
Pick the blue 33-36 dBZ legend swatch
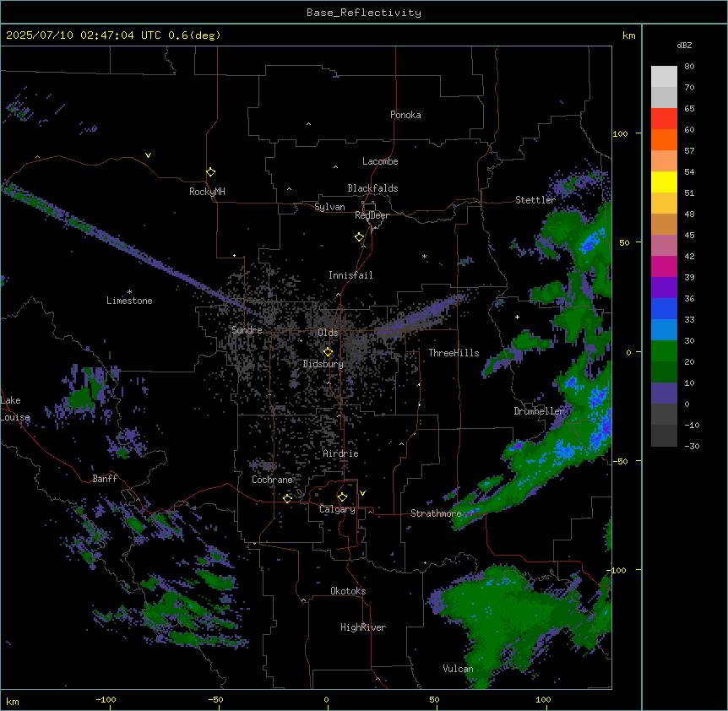tap(664, 308)
